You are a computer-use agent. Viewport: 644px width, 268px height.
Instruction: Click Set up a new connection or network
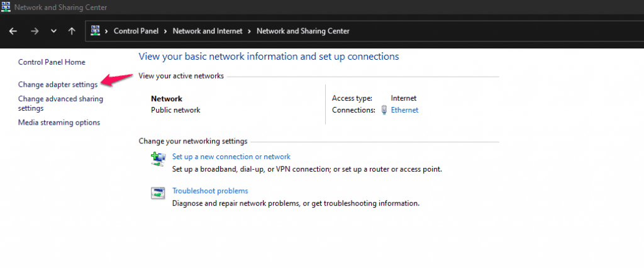coord(231,157)
